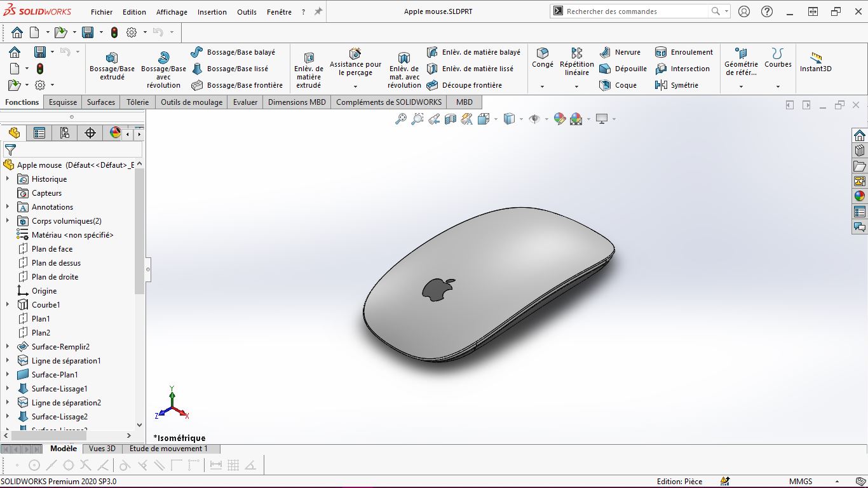Click Découpe frontière command
Image resolution: width=868 pixels, height=488 pixels.
pyautogui.click(x=464, y=85)
